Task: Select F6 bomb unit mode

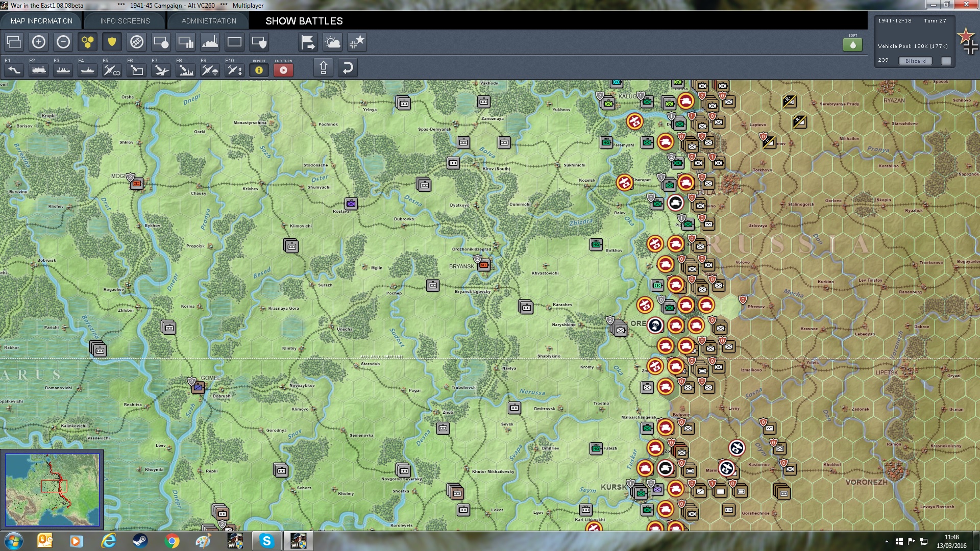Action: pos(137,70)
